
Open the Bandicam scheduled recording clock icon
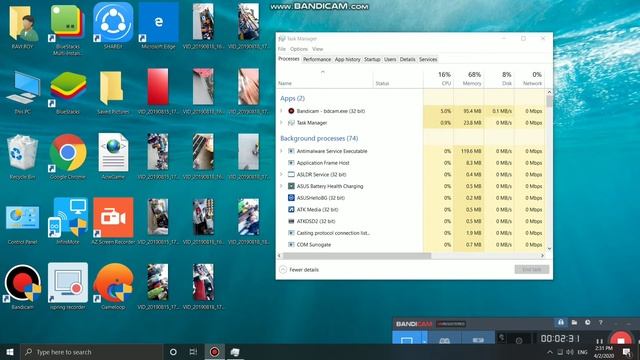click(x=587, y=322)
